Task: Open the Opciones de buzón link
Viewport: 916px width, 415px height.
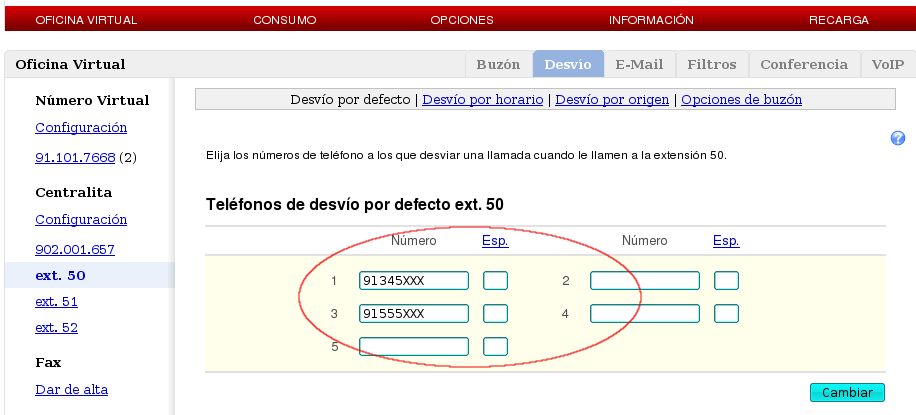Action: [x=741, y=100]
